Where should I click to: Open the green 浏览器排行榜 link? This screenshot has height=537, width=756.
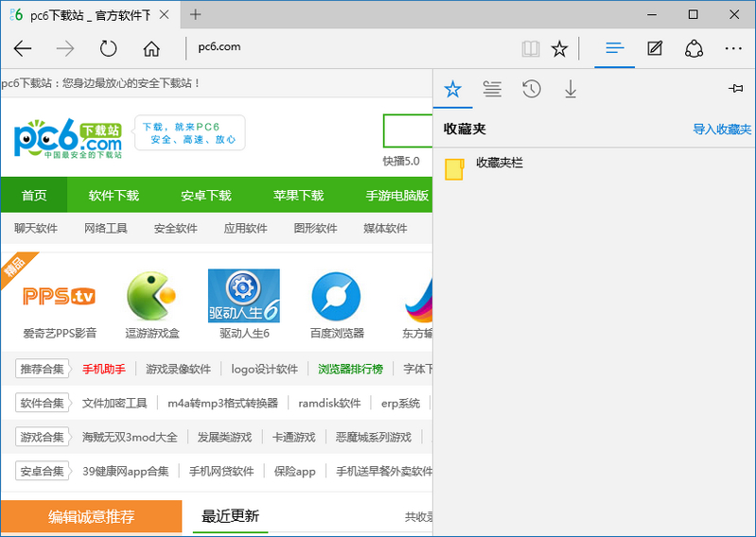pyautogui.click(x=350, y=369)
